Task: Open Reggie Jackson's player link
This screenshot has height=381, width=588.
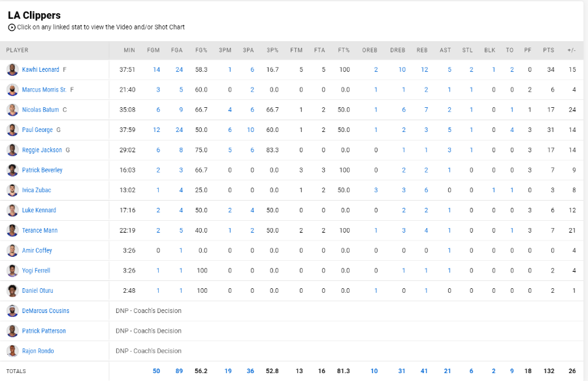Action: pyautogui.click(x=42, y=150)
